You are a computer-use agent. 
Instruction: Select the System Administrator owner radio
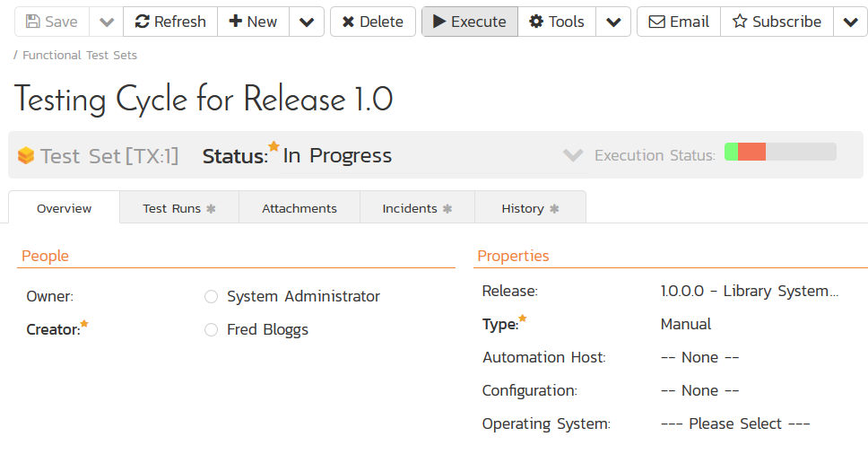coord(212,297)
